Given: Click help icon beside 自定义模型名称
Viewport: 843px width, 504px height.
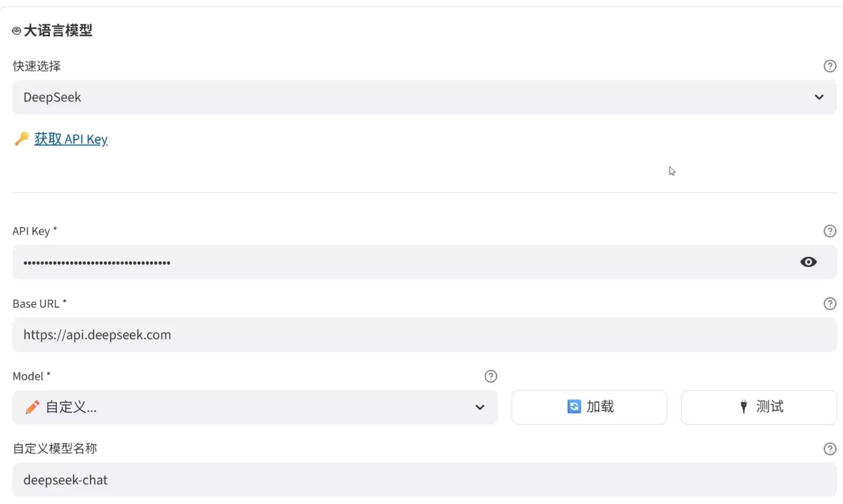Looking at the screenshot, I should [830, 449].
